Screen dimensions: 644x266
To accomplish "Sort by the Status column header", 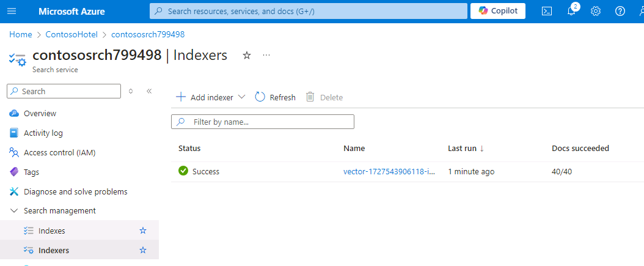I will coord(189,149).
